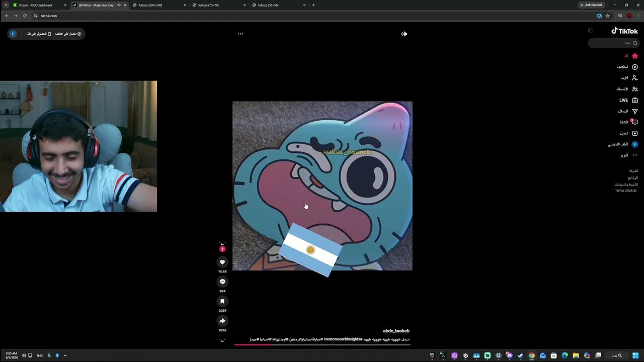Open the Ask Gemini button
The image size is (644, 362).
coord(591,5)
